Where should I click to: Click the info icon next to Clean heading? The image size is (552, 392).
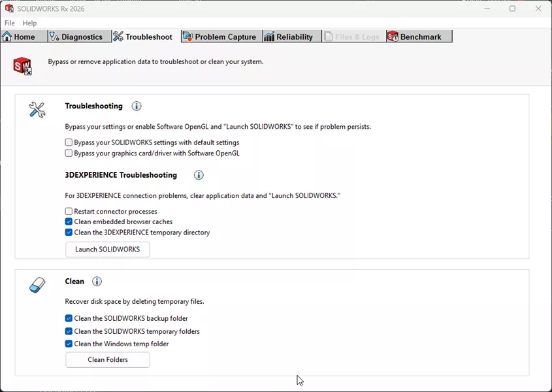97,282
